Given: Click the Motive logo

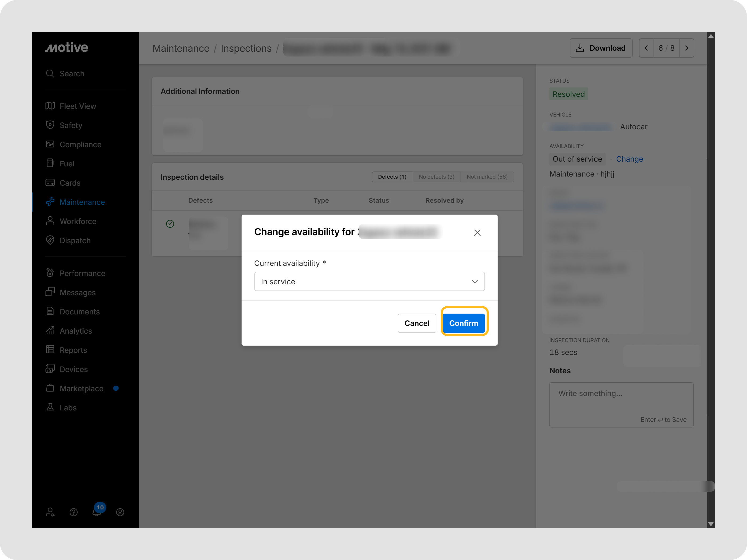Looking at the screenshot, I should (66, 47).
